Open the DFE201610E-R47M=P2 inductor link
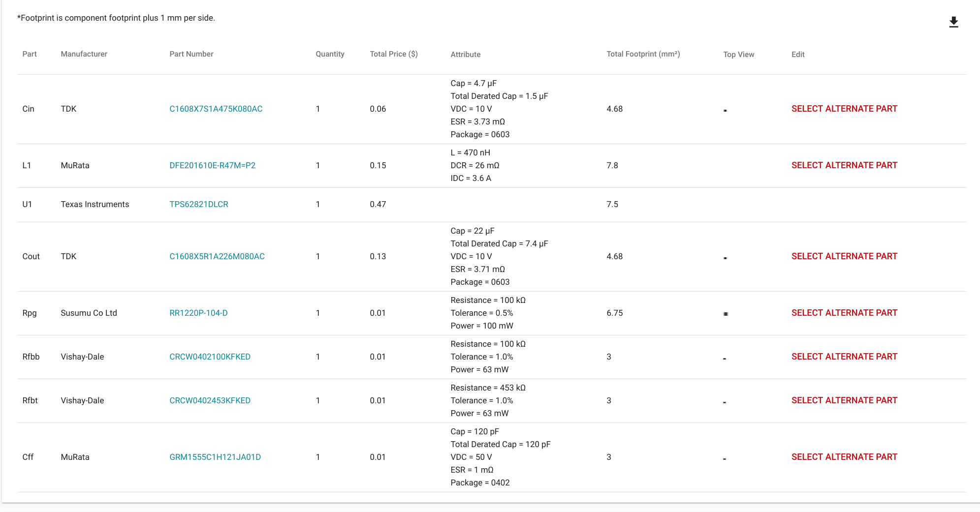980x512 pixels. coord(212,165)
